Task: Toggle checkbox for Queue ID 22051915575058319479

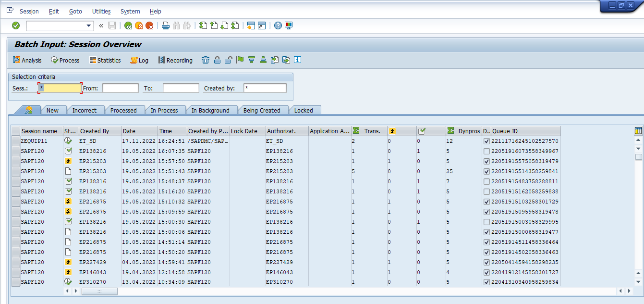Action: (487, 161)
